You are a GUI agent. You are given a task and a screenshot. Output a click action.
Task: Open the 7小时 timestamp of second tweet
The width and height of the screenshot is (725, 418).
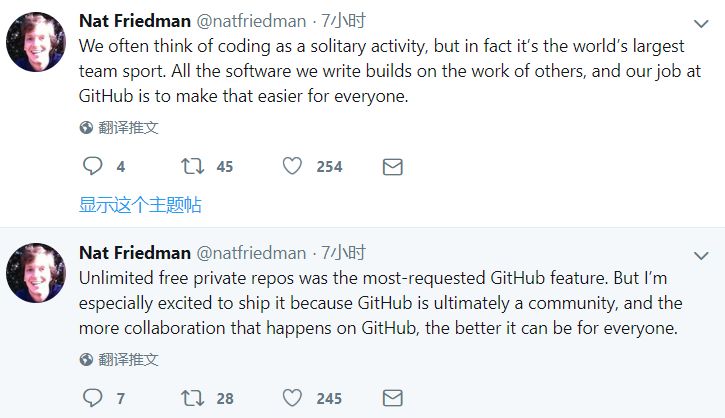point(344,253)
